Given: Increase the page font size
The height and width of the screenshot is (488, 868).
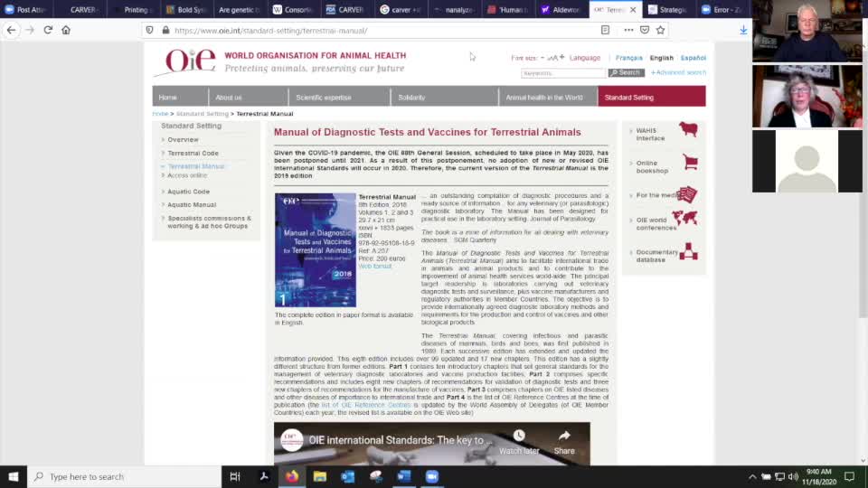Looking at the screenshot, I should [561, 57].
